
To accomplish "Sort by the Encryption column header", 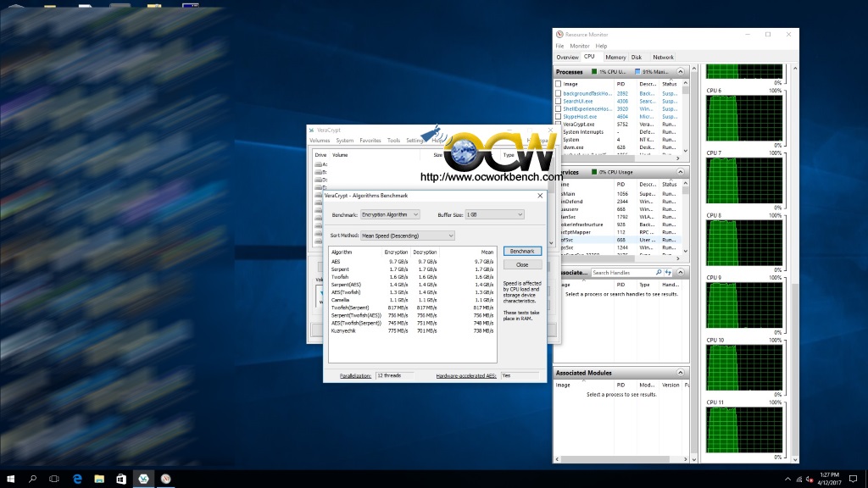I will [x=396, y=252].
